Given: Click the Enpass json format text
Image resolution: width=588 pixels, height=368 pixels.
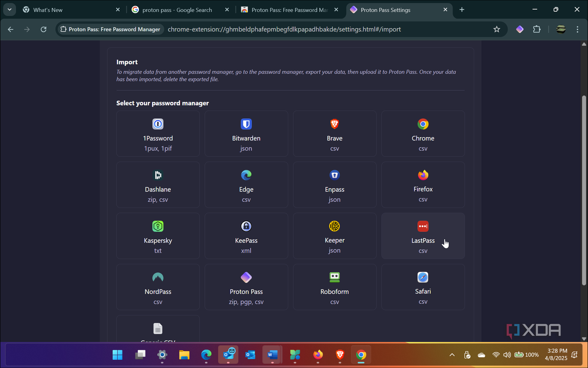Looking at the screenshot, I should [x=335, y=200].
